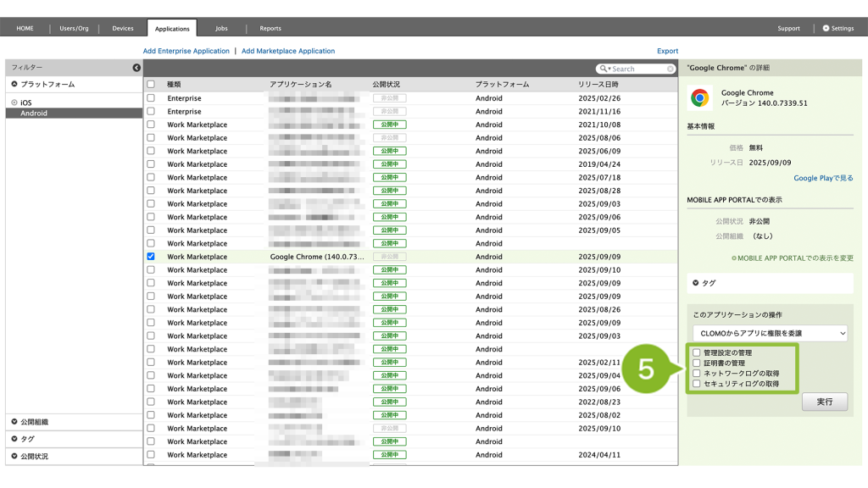868x488 pixels.
Task: Click the magnifier icon in the search box
Action: click(604, 69)
